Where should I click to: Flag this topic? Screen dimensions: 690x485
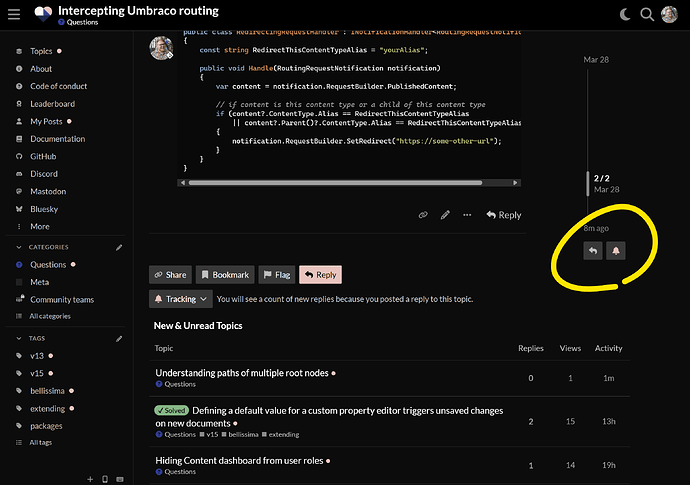[277, 275]
